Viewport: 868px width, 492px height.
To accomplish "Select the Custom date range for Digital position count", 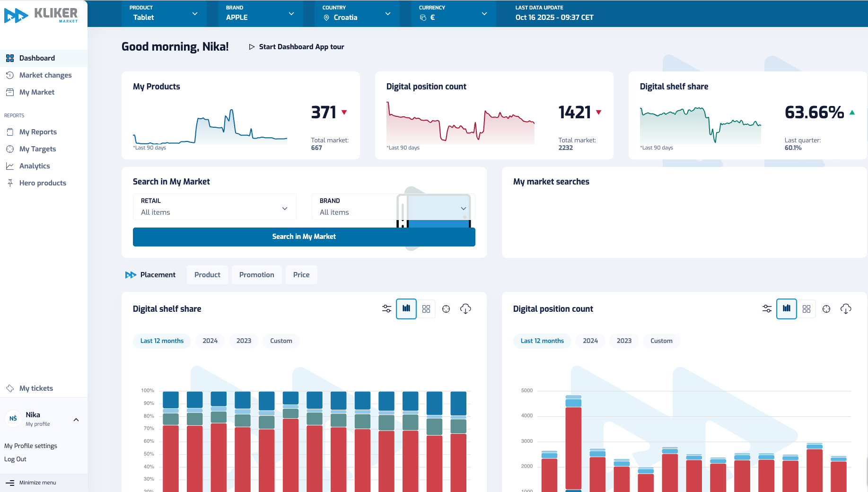I will coord(661,341).
